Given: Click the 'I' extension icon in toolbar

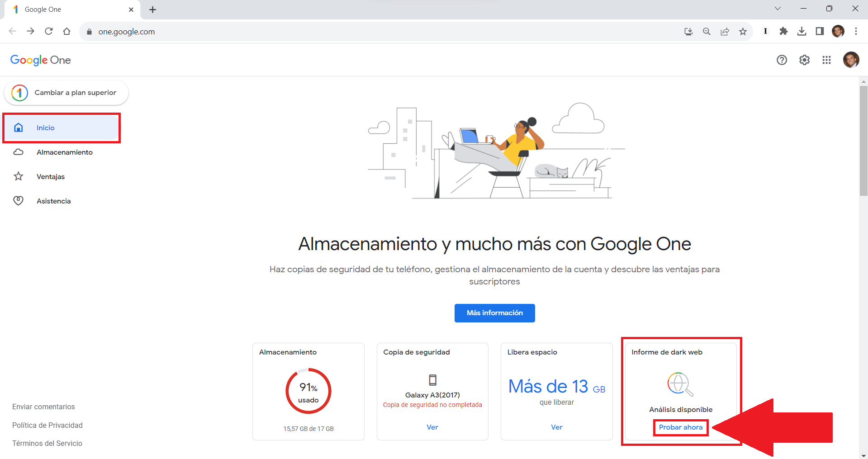Looking at the screenshot, I should click(765, 31).
